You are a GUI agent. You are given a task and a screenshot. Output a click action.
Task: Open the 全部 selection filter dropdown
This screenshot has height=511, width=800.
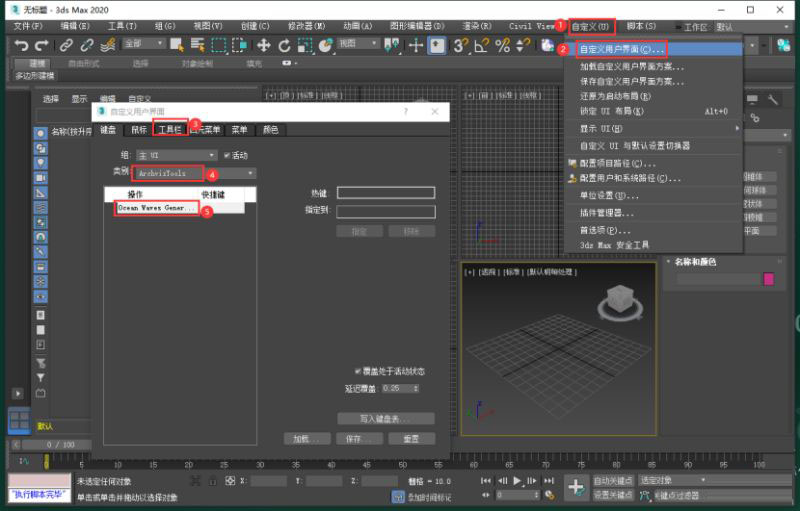click(x=144, y=44)
